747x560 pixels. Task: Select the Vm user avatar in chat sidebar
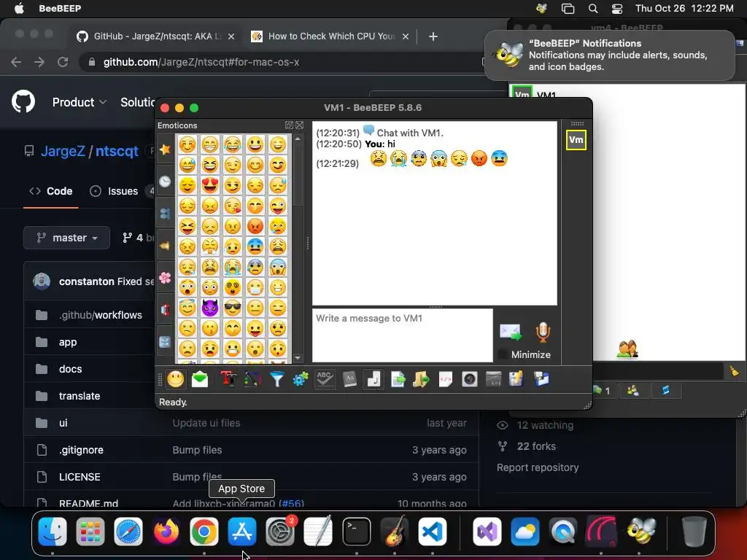576,140
